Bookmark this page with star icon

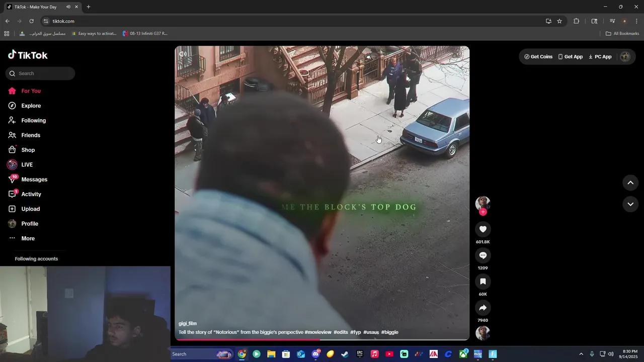(559, 21)
